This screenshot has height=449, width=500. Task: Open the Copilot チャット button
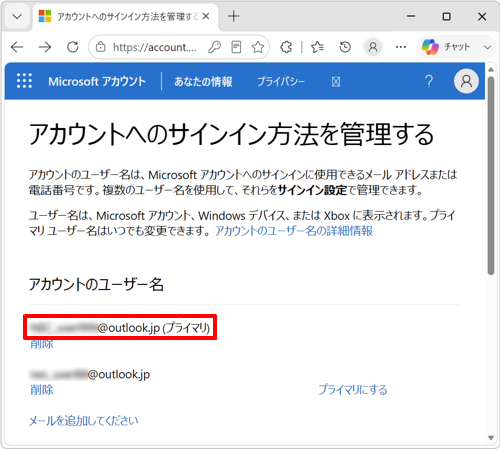coord(446,47)
